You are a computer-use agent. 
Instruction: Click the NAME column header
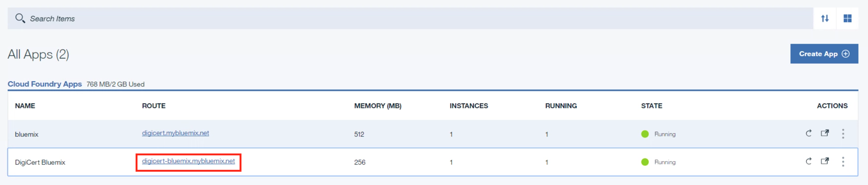(x=25, y=106)
